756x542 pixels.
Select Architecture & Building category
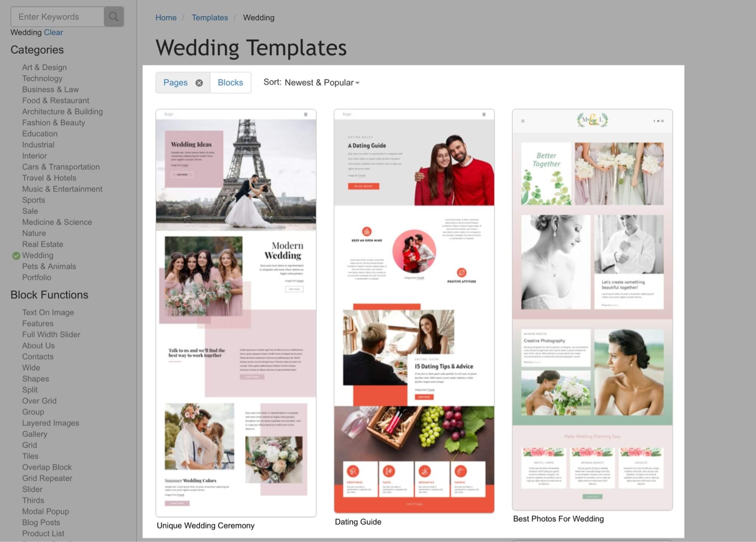pos(62,111)
